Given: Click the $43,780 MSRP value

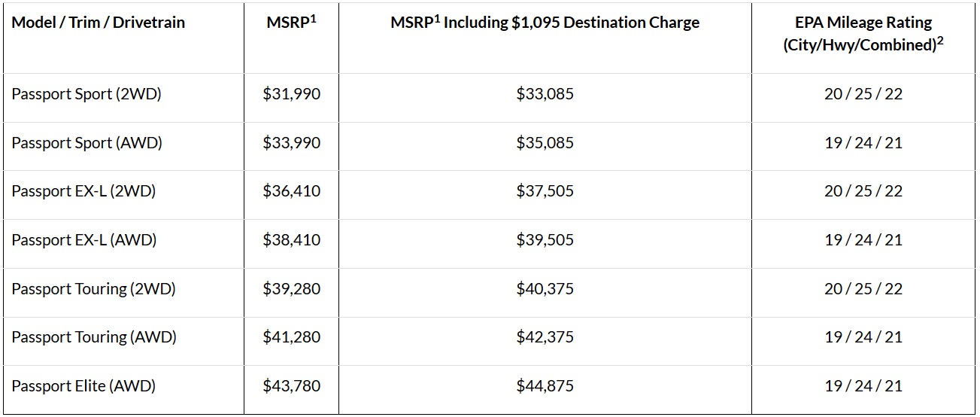Looking at the screenshot, I should 291,386.
